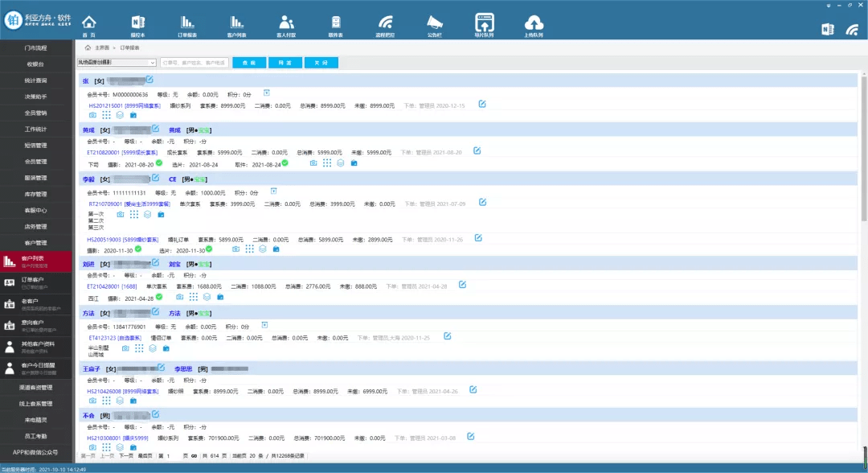Screen dimensions: 868x473
Task: Click layers icon beside 第一次 under RT210709001
Action: (147, 214)
